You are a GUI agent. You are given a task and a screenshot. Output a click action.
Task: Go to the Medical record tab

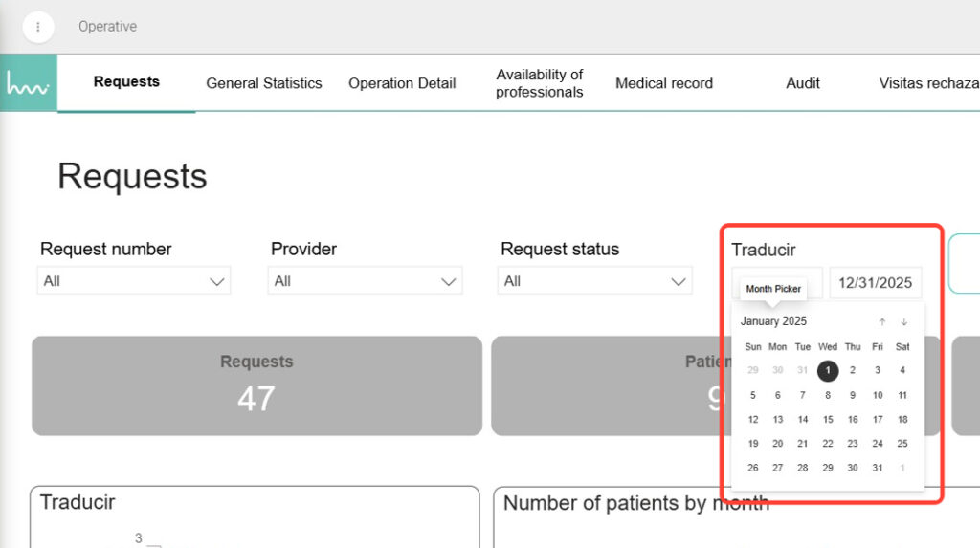(x=664, y=83)
